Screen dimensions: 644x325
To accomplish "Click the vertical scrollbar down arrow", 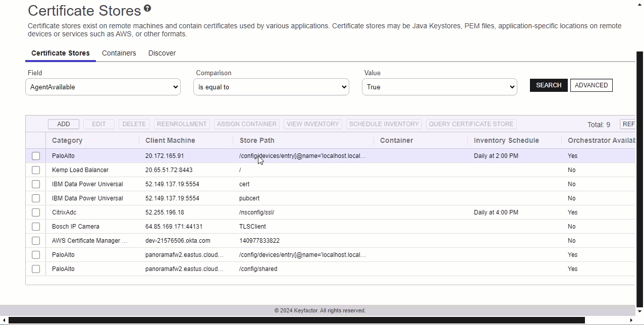I will pos(640,312).
